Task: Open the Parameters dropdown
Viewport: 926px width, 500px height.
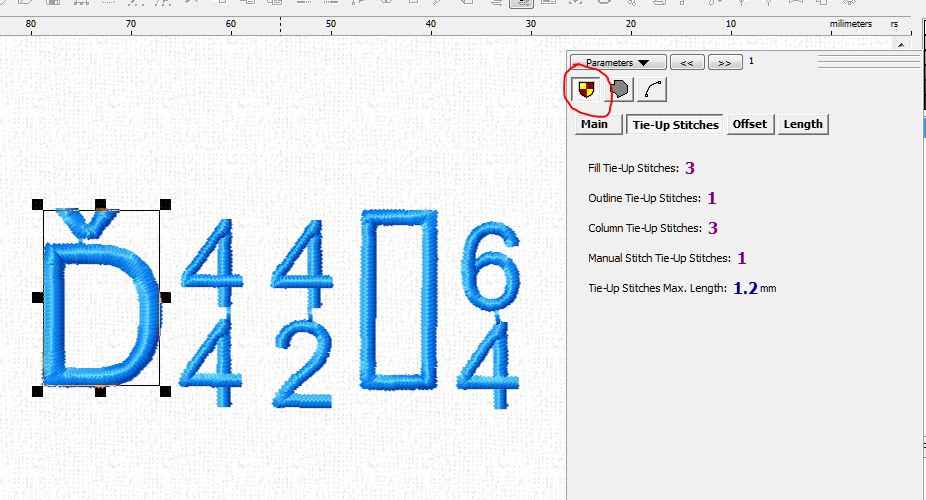Action: 617,62
